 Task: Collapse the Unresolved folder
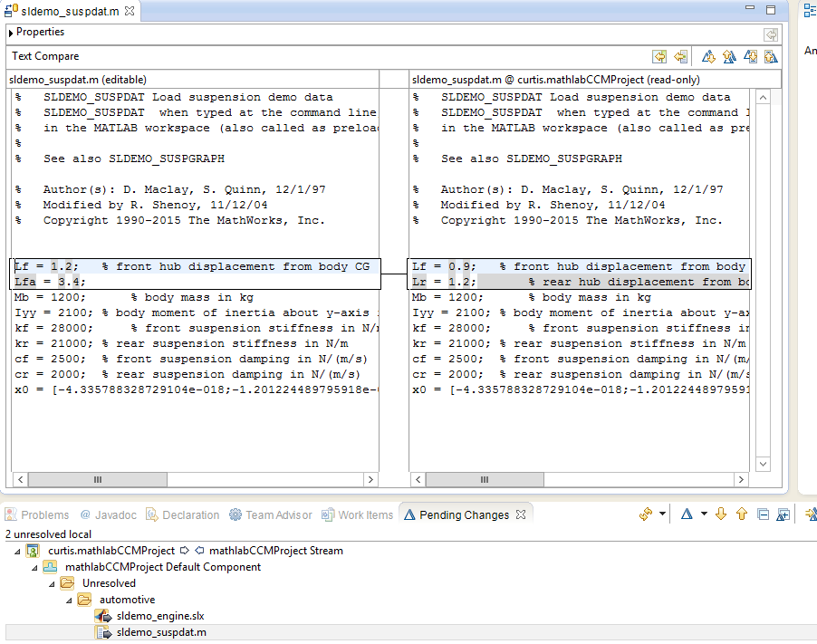click(x=52, y=583)
